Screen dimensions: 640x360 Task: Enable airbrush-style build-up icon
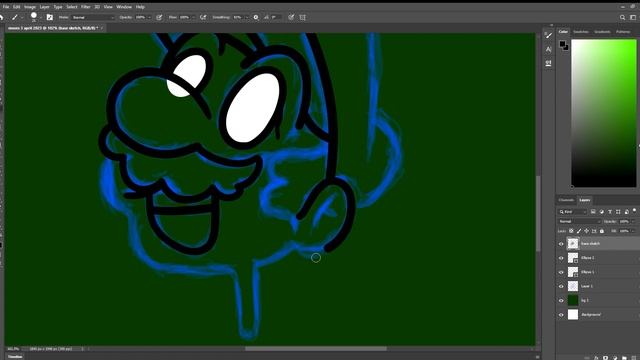pos(203,18)
